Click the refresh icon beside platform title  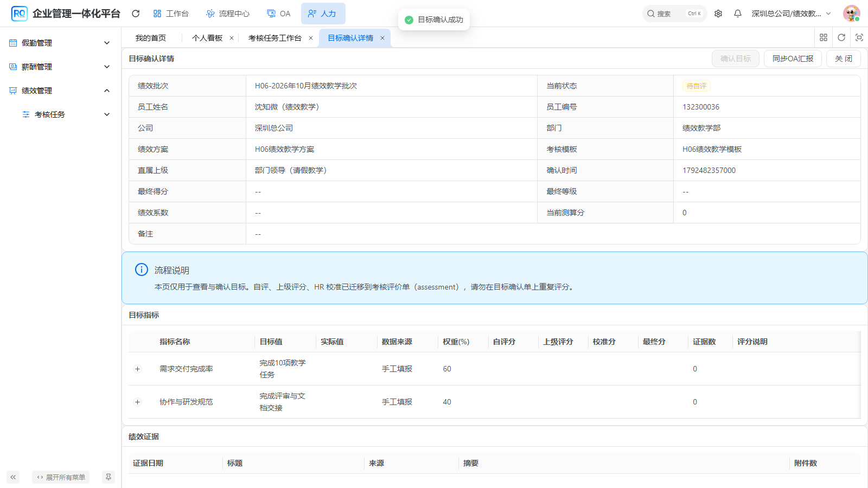click(x=136, y=14)
